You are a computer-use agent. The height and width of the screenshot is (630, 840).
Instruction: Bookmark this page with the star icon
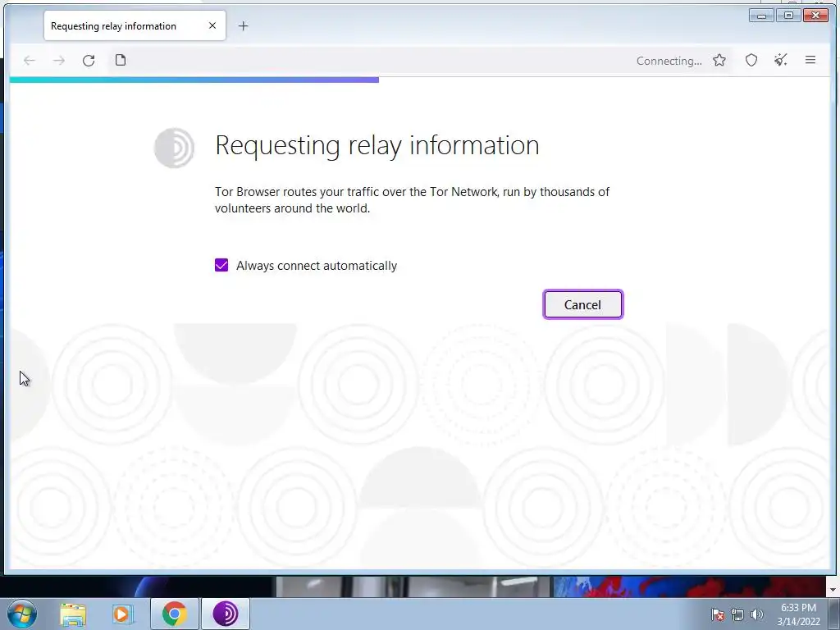[x=719, y=61]
